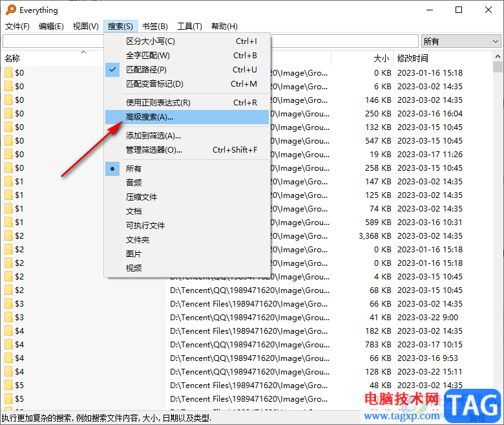Open the 编辑(E) menu

click(x=51, y=26)
